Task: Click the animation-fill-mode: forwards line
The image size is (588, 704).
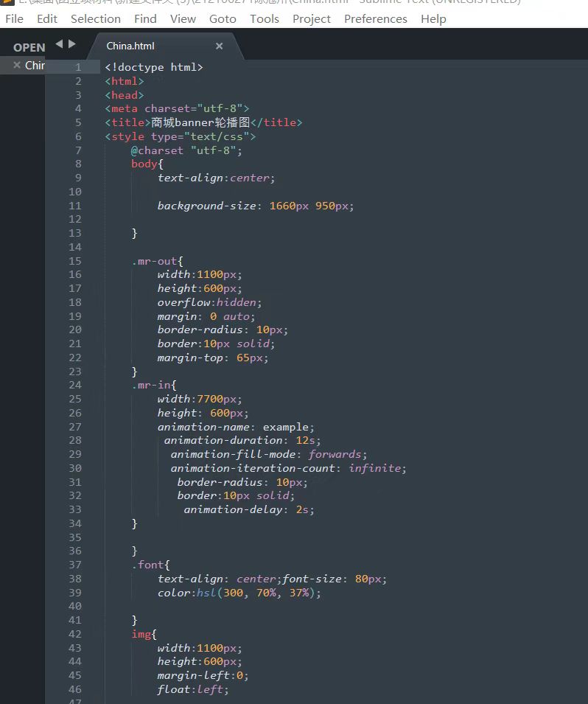Action: [x=269, y=454]
